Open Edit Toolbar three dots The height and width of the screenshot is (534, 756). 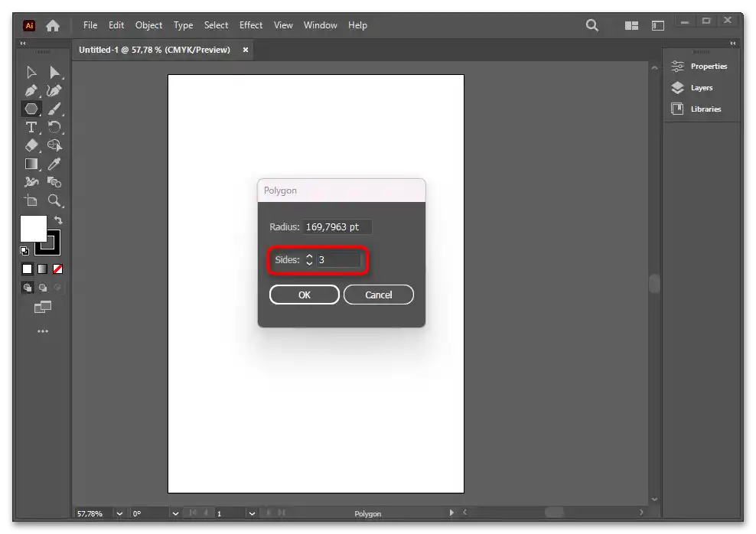pos(43,331)
